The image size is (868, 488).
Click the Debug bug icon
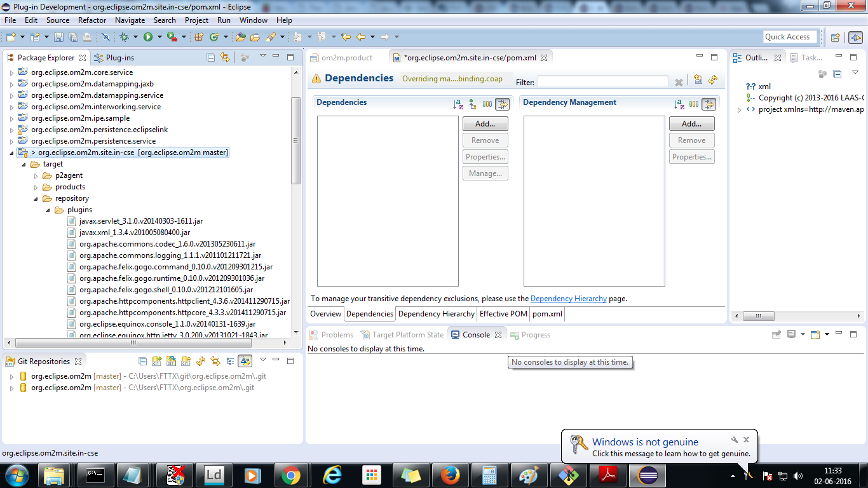pyautogui.click(x=125, y=37)
